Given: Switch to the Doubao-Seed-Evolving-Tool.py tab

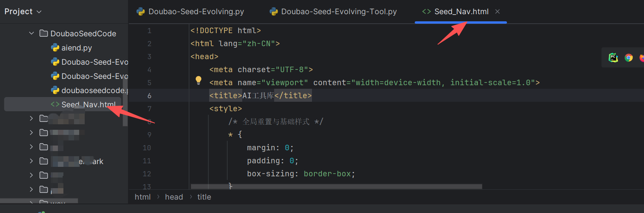Looking at the screenshot, I should (x=339, y=12).
